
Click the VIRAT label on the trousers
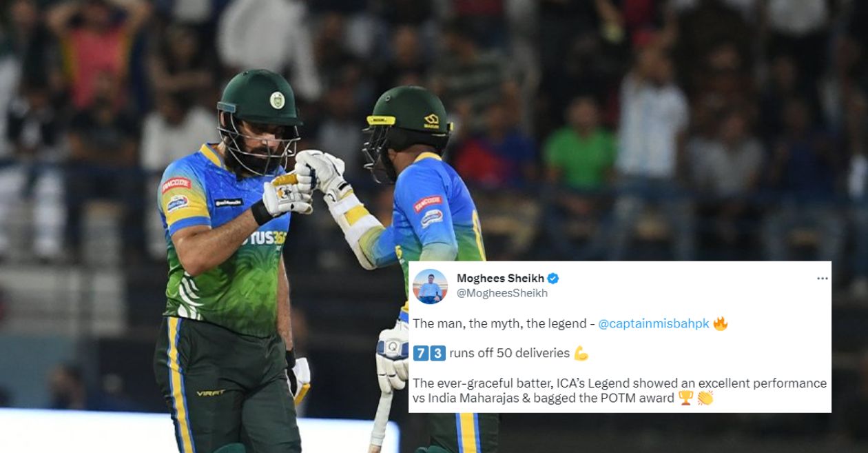(211, 393)
